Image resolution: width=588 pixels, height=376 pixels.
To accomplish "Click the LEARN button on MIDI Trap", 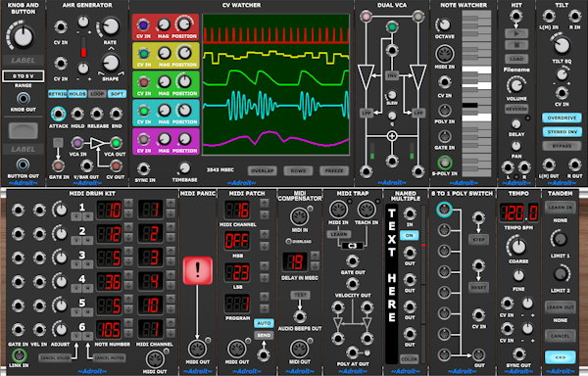I will coord(339,234).
